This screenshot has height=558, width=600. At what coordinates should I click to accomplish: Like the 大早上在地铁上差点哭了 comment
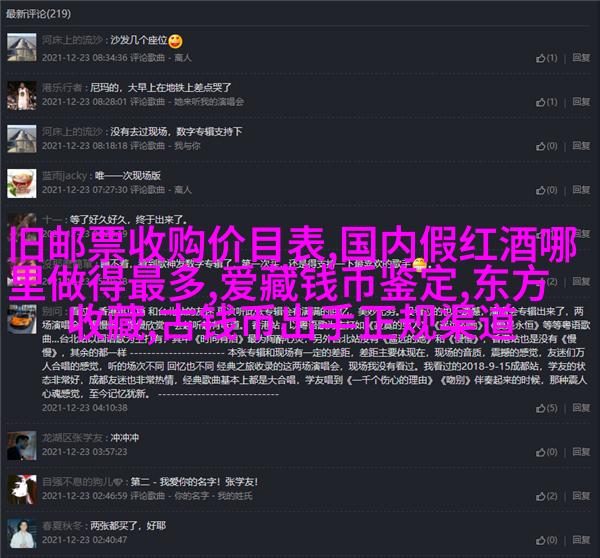[546, 102]
